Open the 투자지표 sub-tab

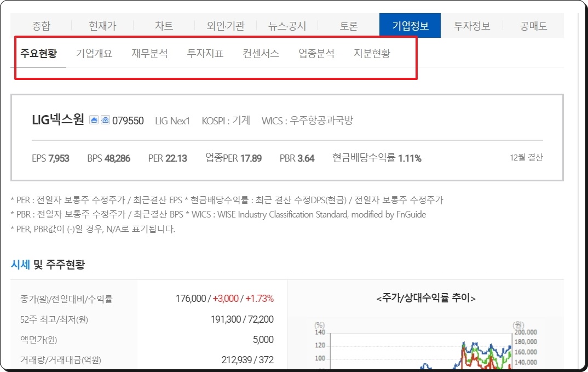205,53
